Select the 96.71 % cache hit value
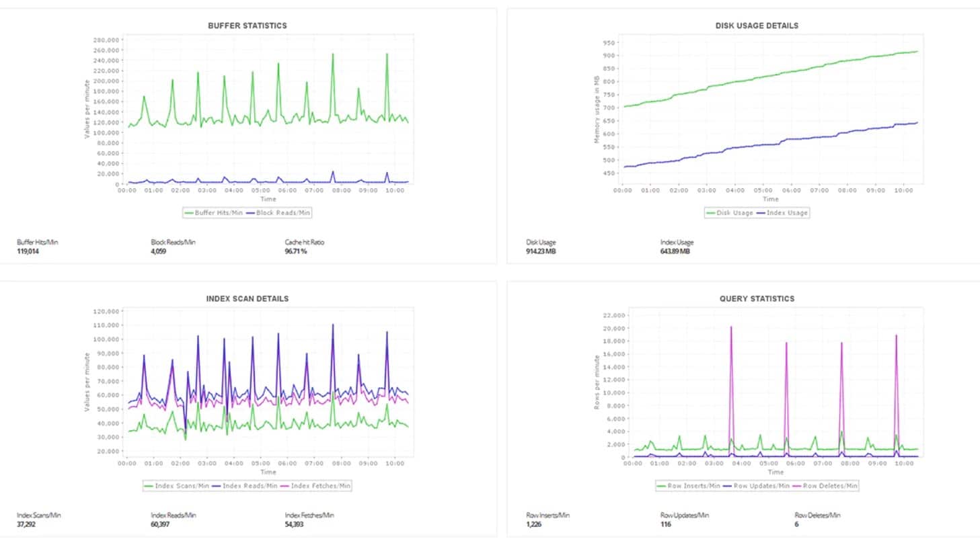 (x=296, y=251)
